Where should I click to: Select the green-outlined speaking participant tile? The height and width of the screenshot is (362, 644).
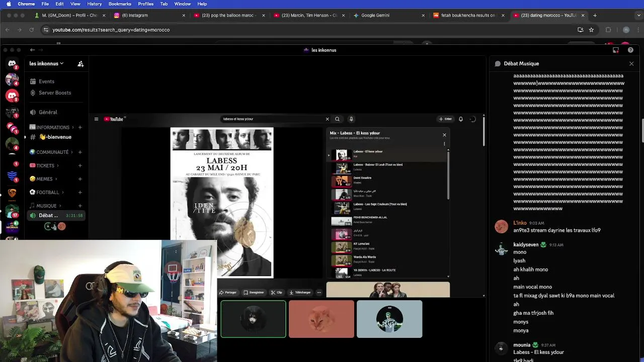pos(254,319)
